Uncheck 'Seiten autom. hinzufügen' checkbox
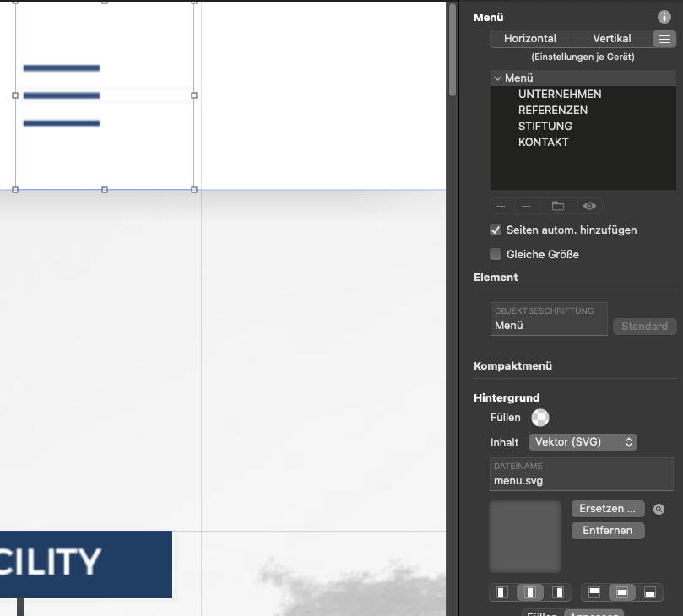The height and width of the screenshot is (616, 683). coord(496,230)
